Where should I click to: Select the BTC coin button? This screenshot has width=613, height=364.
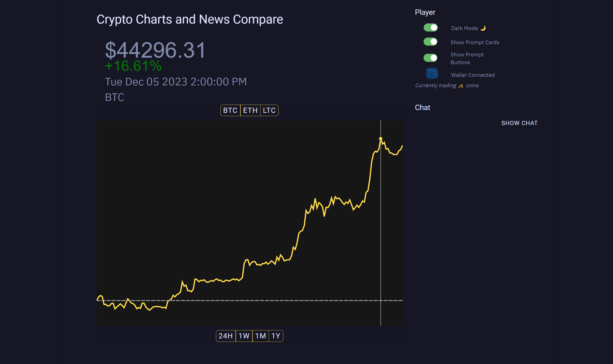(230, 110)
